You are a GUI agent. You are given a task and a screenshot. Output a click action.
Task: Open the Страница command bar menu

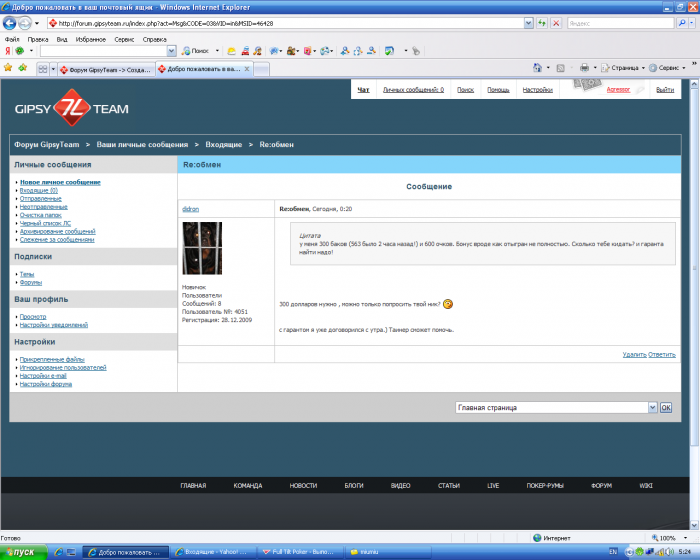tap(622, 68)
